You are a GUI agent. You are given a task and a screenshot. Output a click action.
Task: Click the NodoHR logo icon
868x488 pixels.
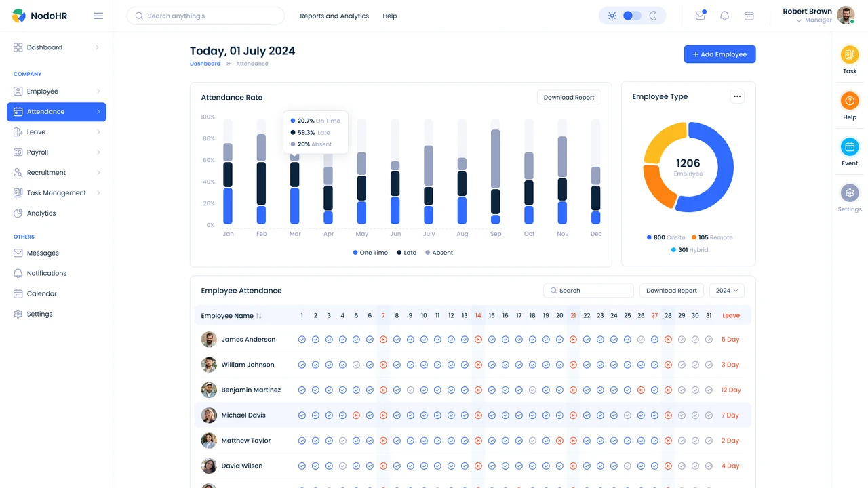(x=18, y=16)
